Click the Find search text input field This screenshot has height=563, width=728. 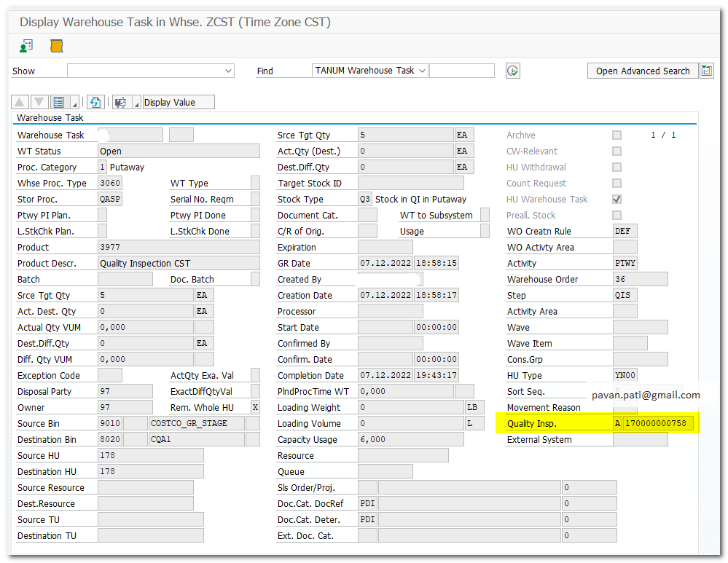(x=461, y=71)
